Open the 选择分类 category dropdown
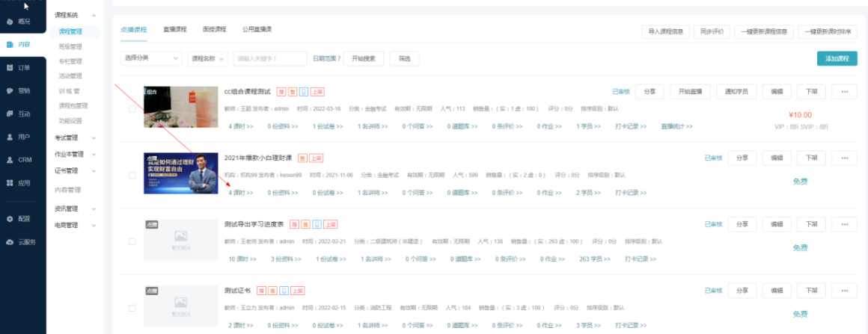Image resolution: width=868 pixels, height=334 pixels. (x=151, y=58)
